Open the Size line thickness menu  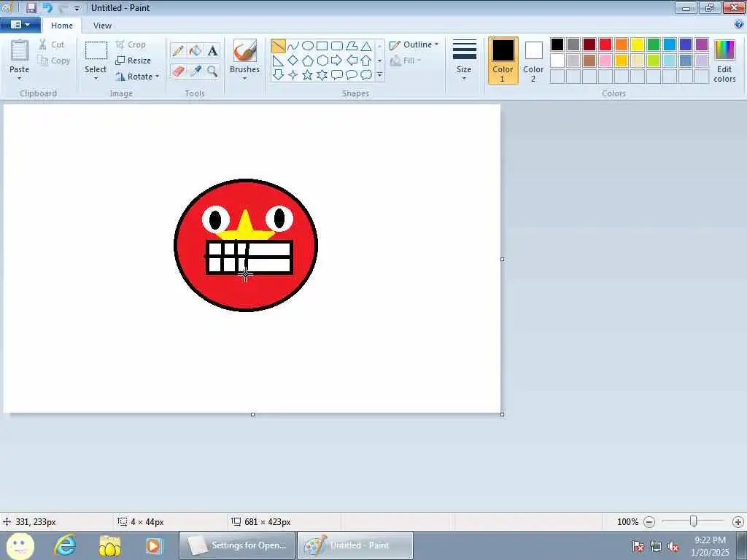(464, 61)
